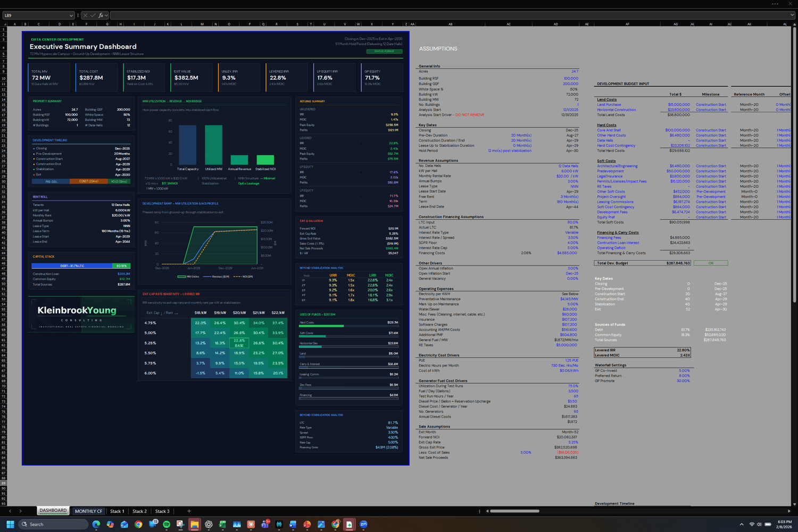Click the Insert Function fx icon

[101, 15]
